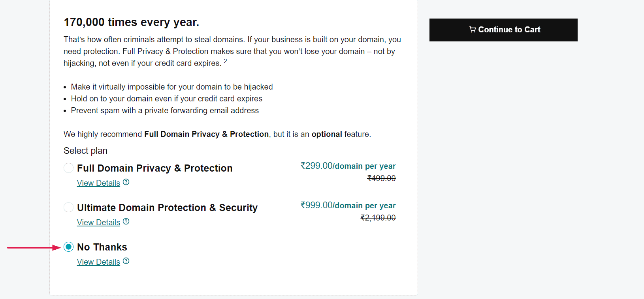This screenshot has height=299, width=644.
Task: Click the struck-through ₹499.00 original price
Action: tap(381, 178)
